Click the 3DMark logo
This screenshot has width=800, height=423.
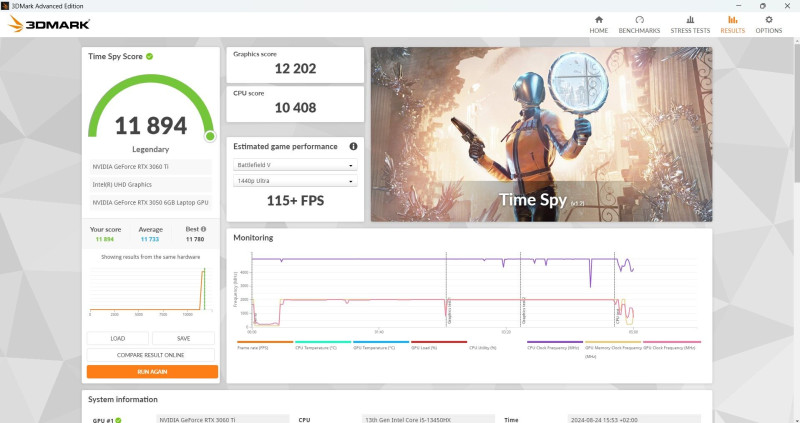pyautogui.click(x=49, y=24)
